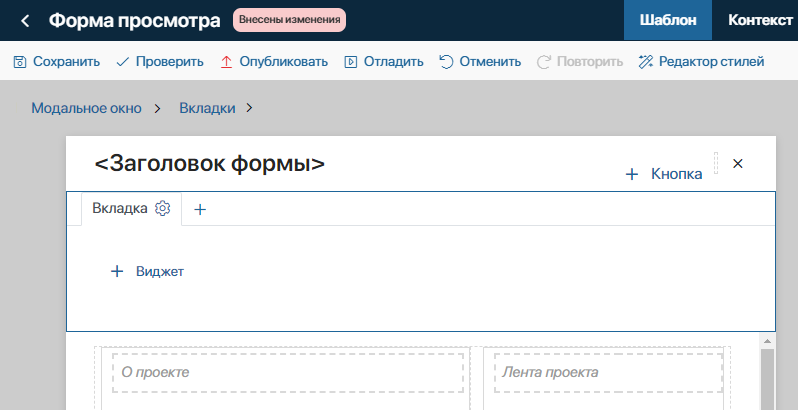Image resolution: width=798 pixels, height=410 pixels.
Task: Click the Отладить play icon
Action: pyautogui.click(x=351, y=62)
